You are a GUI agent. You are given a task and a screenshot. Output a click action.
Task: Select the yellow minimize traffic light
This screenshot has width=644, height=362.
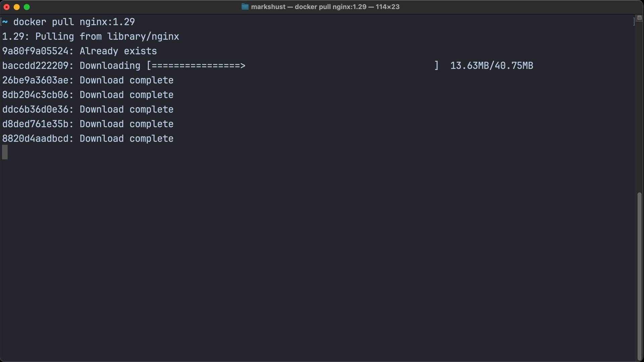point(16,7)
